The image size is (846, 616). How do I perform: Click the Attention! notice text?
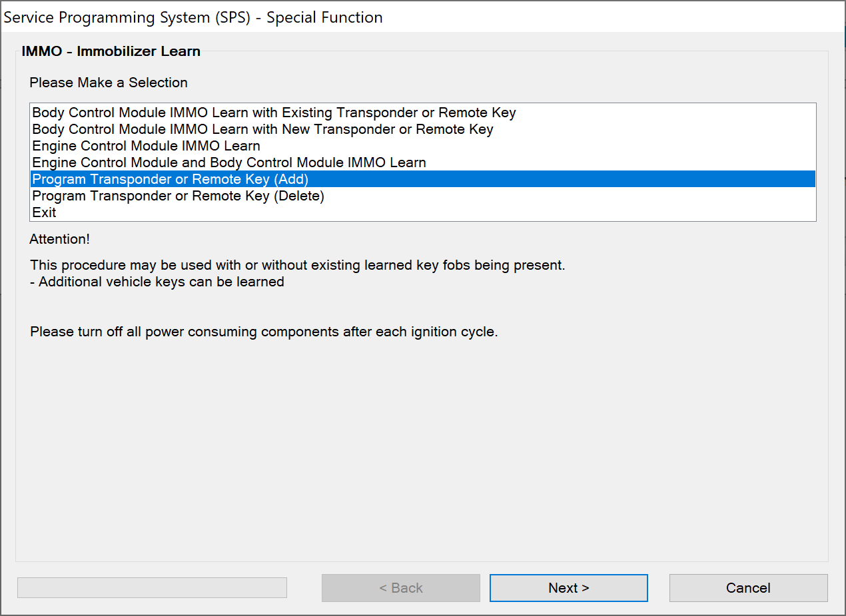59,238
